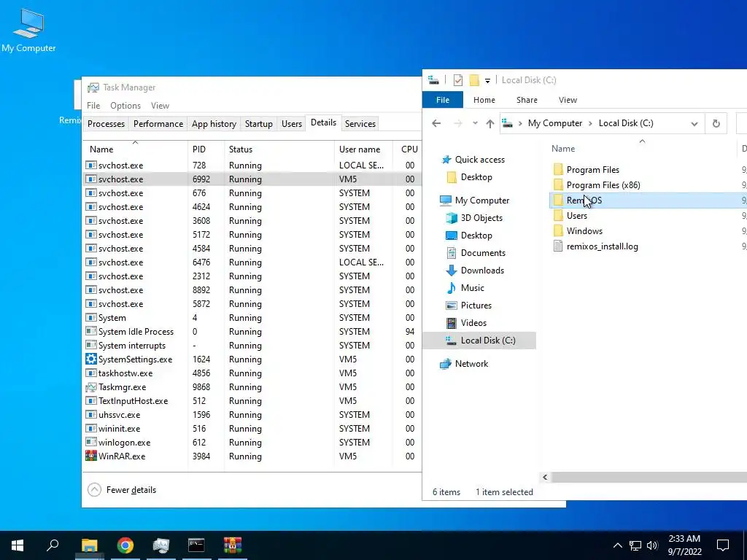747x560 pixels.
Task: Go up one folder level in Explorer
Action: point(489,123)
